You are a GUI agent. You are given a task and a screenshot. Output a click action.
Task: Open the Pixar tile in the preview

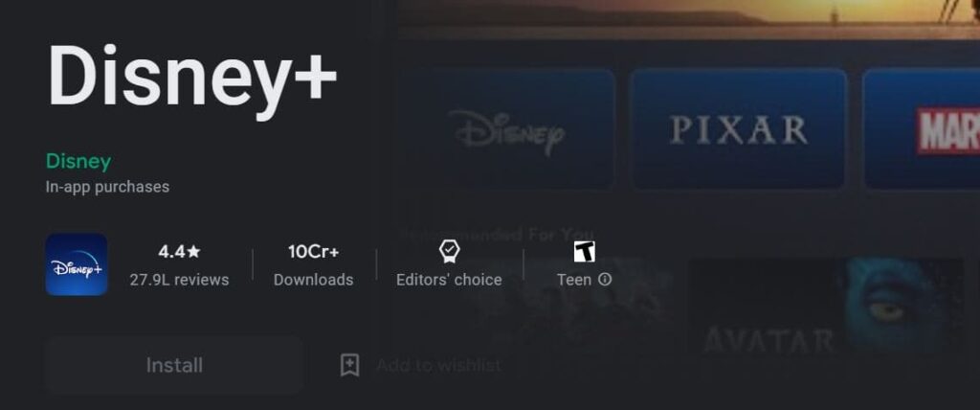click(x=738, y=129)
